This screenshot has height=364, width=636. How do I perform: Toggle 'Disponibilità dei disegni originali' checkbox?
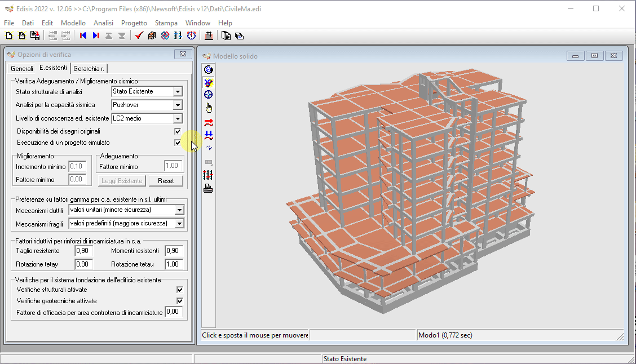tap(178, 131)
